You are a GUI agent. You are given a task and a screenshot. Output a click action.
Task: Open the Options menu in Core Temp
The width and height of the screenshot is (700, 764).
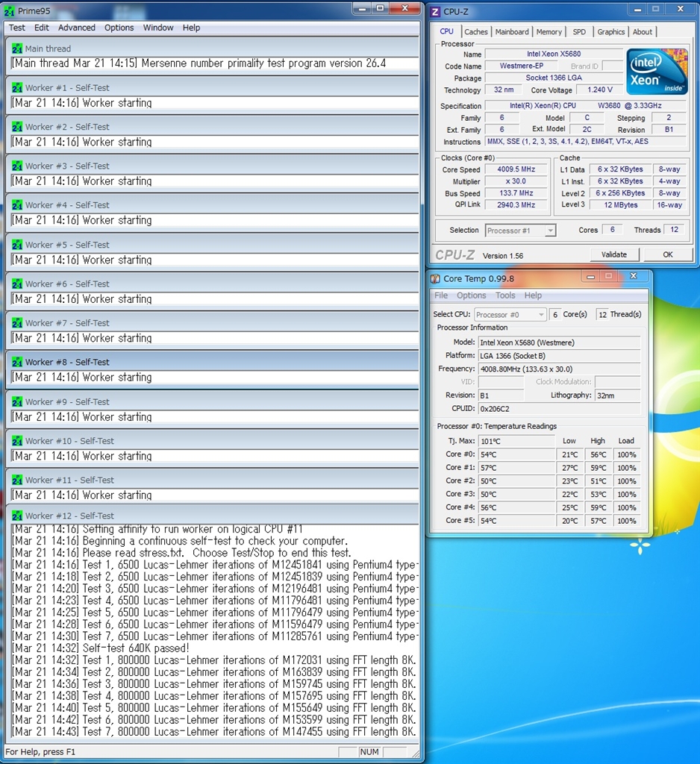point(471,295)
